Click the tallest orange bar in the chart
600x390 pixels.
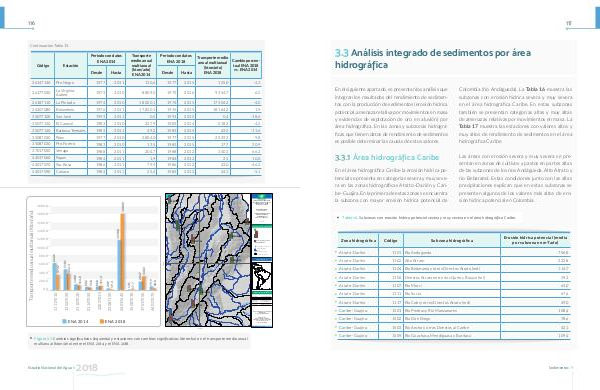(122, 251)
